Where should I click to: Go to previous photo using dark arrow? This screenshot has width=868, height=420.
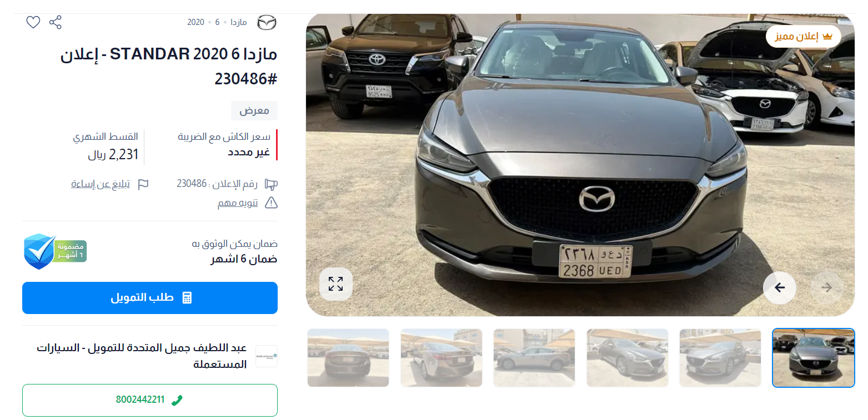[779, 287]
